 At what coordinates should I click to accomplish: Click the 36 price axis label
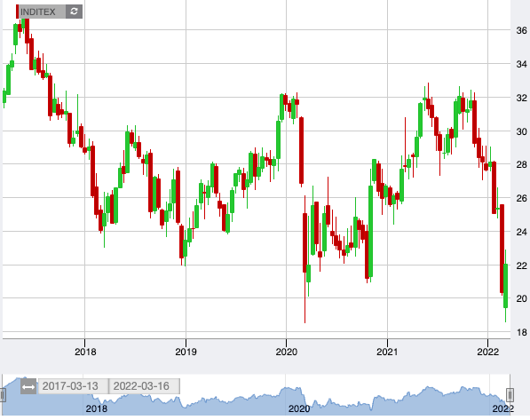point(521,30)
